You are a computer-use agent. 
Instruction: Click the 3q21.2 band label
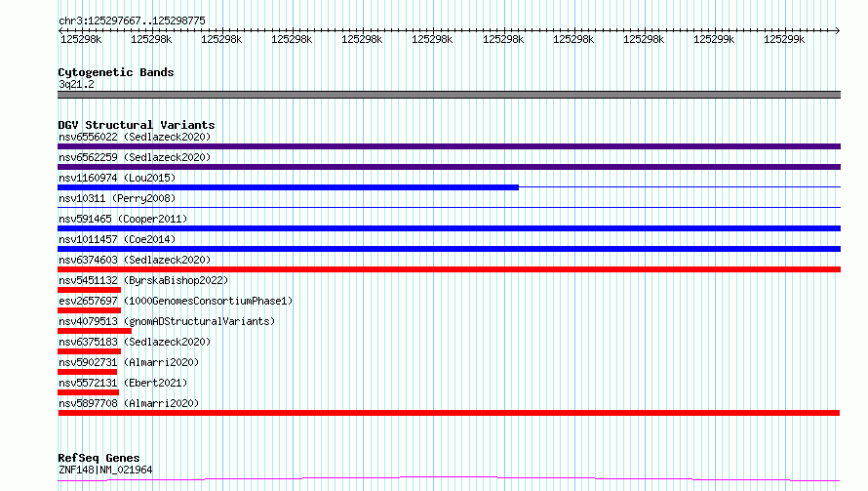[x=76, y=84]
